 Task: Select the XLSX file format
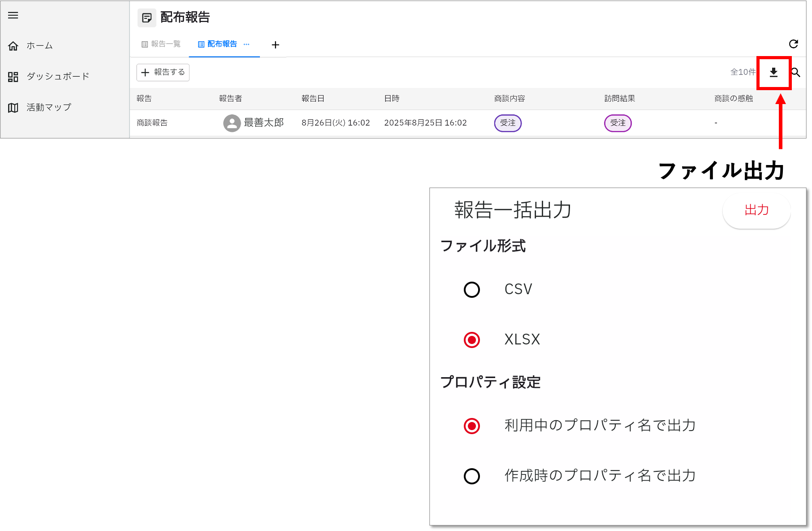tap(472, 340)
